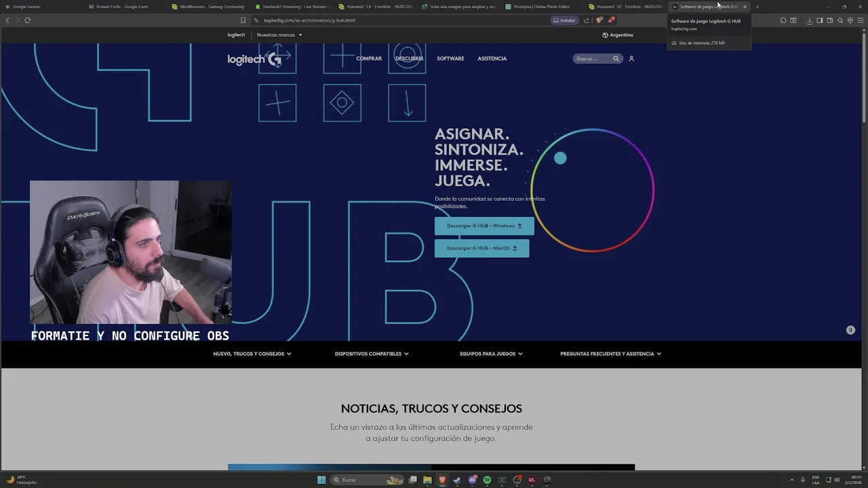
Task: Expand Equipos para Juegos menu
Action: click(491, 354)
